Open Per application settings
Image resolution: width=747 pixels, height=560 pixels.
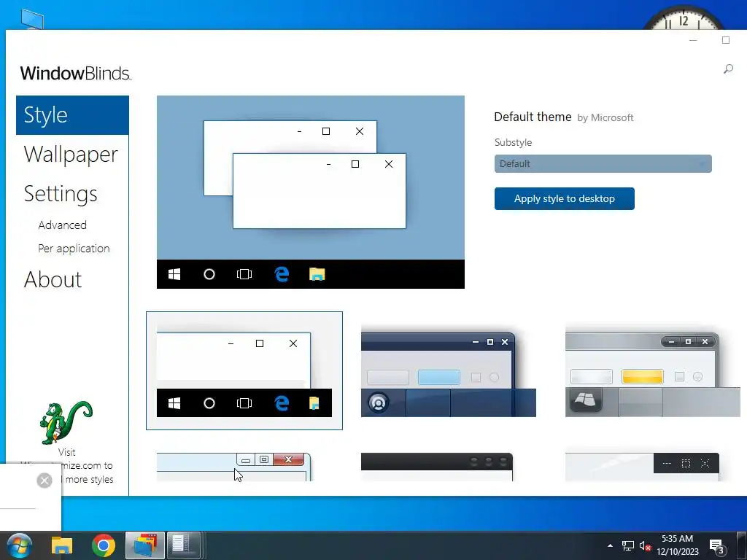[74, 249]
